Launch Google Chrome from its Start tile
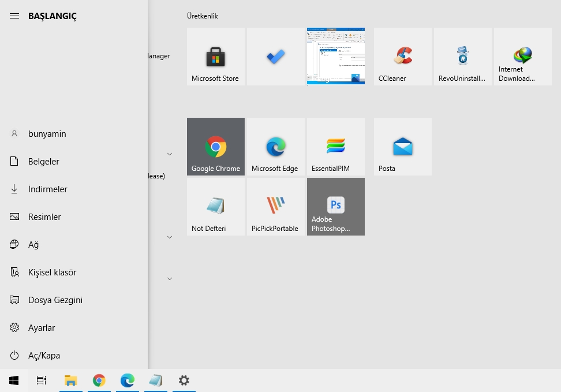561x392 pixels. (215, 146)
